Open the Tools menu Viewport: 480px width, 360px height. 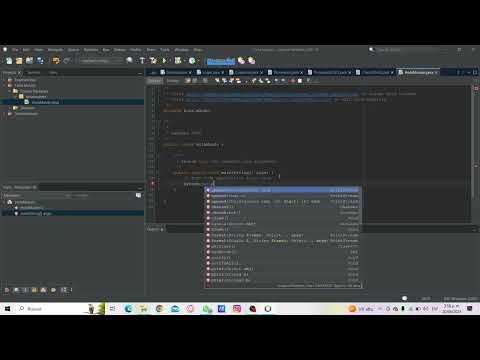click(165, 50)
